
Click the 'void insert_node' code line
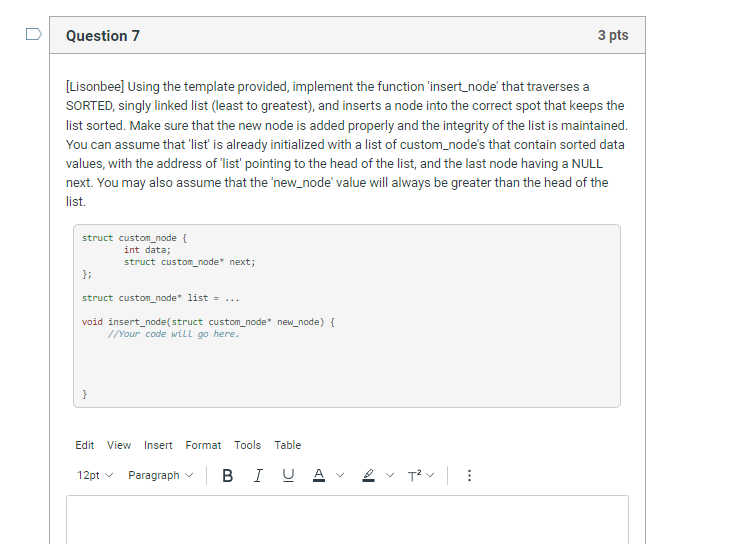[x=208, y=322]
